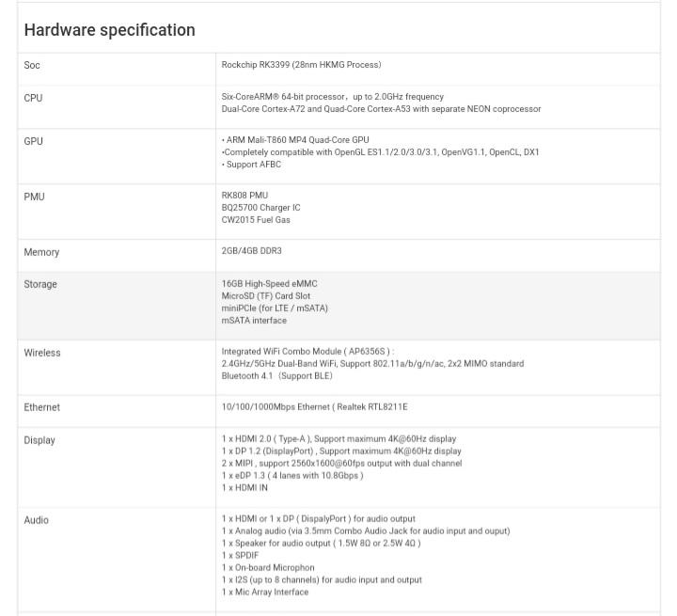The width and height of the screenshot is (677, 616).
Task: Click the mSATA interface line
Action: [x=254, y=321]
